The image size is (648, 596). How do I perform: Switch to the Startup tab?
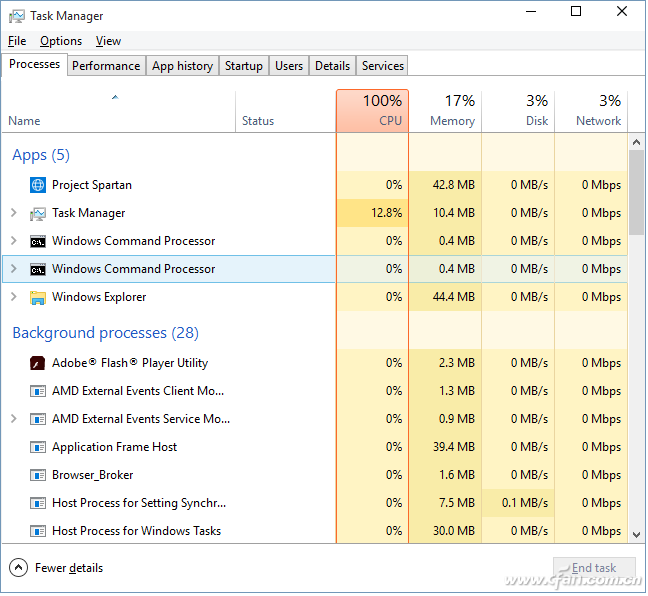pos(244,66)
